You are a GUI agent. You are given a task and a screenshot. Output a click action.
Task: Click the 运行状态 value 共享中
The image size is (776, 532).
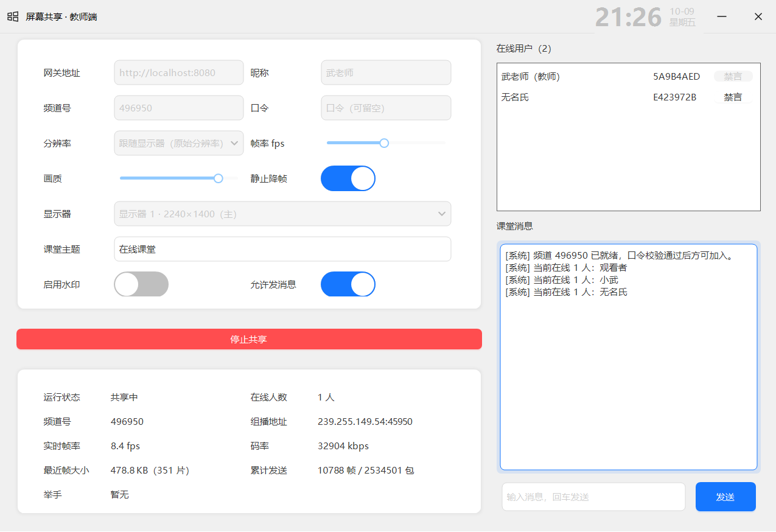point(124,397)
